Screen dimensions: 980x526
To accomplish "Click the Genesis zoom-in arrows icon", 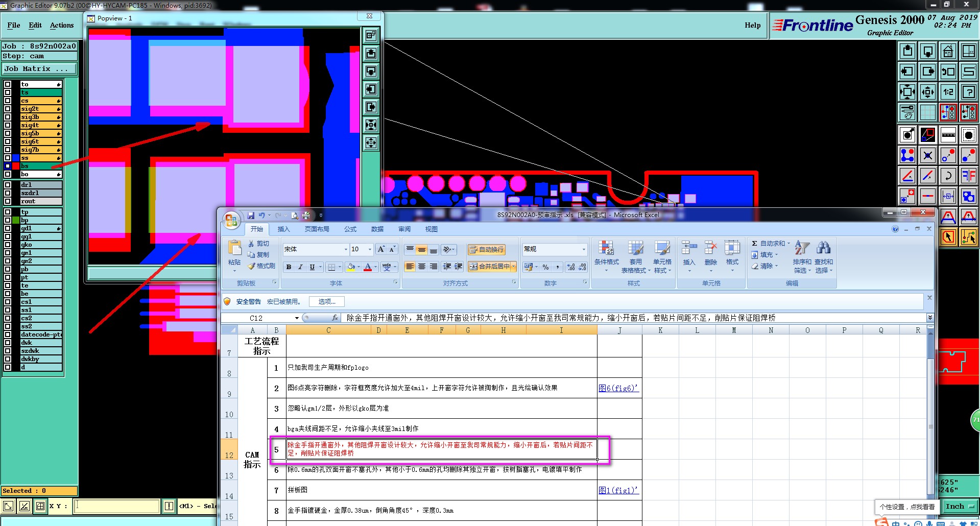I will 907,92.
